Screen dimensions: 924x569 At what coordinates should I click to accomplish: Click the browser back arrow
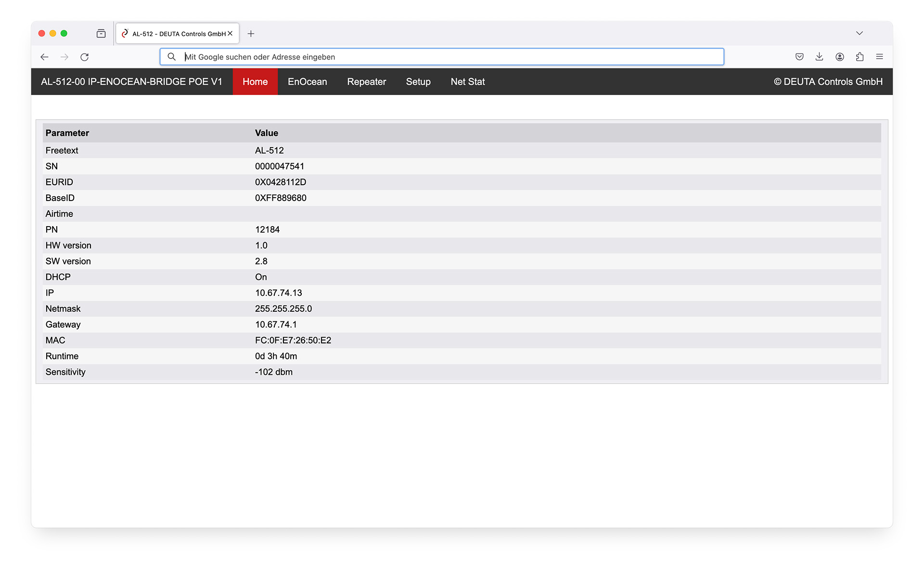44,57
